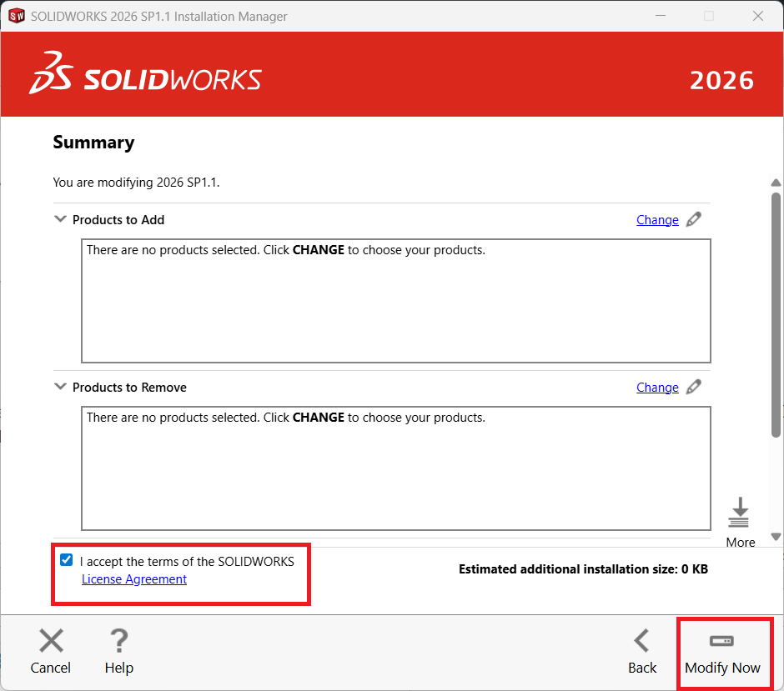784x691 pixels.
Task: Click the More download arrow icon
Action: 739,513
